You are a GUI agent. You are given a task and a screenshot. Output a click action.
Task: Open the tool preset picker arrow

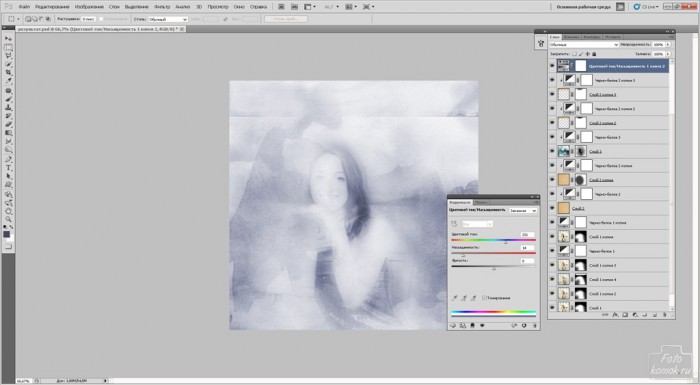[18, 19]
